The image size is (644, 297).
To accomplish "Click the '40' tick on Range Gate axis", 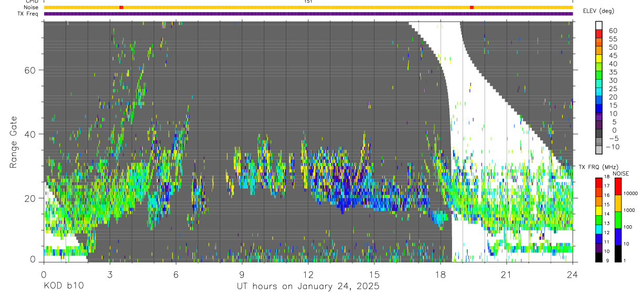I will (x=31, y=134).
